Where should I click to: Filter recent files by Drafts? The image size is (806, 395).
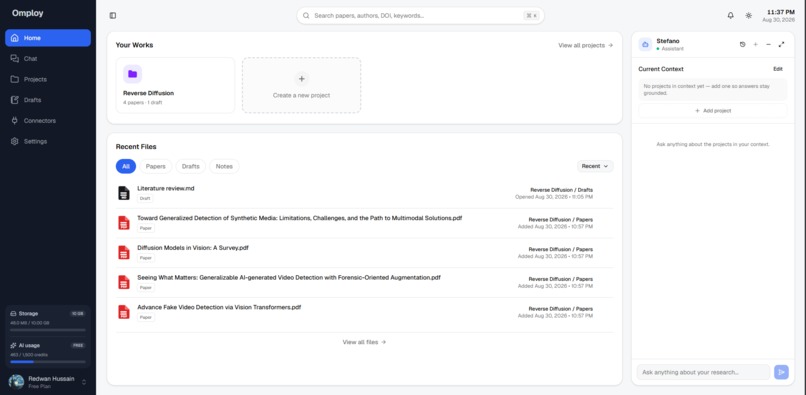(x=191, y=166)
